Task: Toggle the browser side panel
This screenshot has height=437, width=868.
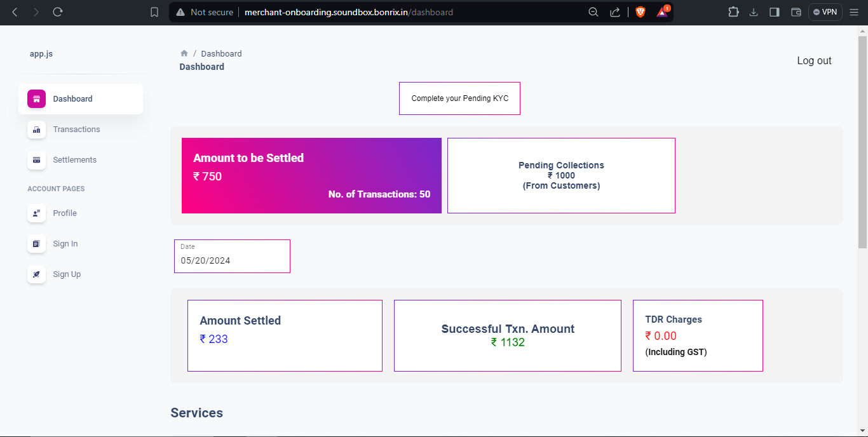Action: coord(774,12)
